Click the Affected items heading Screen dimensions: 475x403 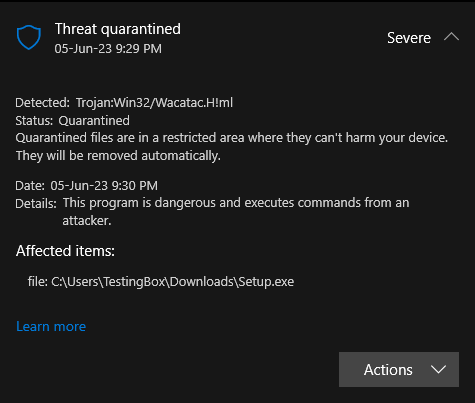click(65, 251)
